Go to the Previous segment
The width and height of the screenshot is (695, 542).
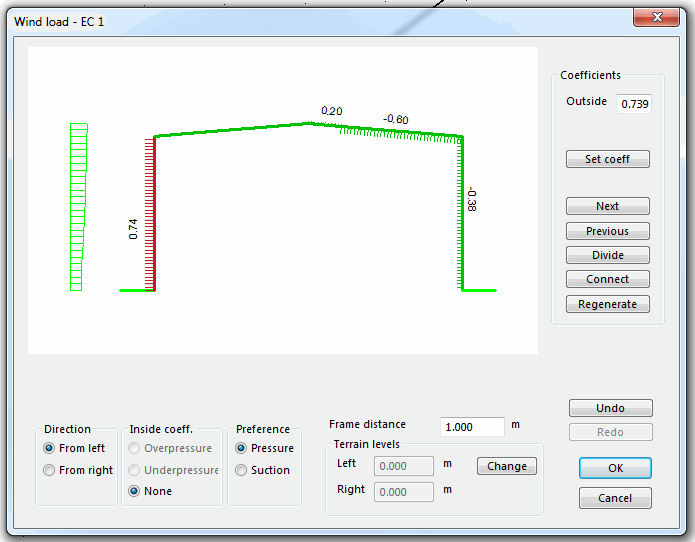[x=608, y=231]
